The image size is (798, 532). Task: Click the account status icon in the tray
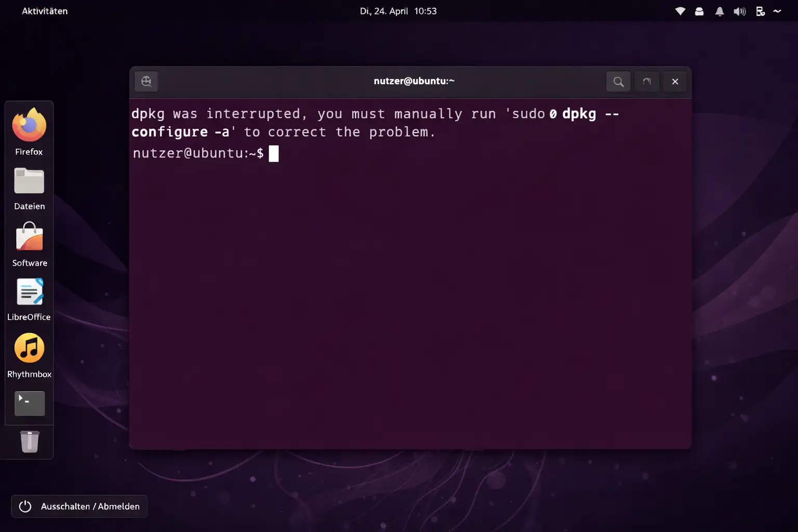click(x=699, y=11)
